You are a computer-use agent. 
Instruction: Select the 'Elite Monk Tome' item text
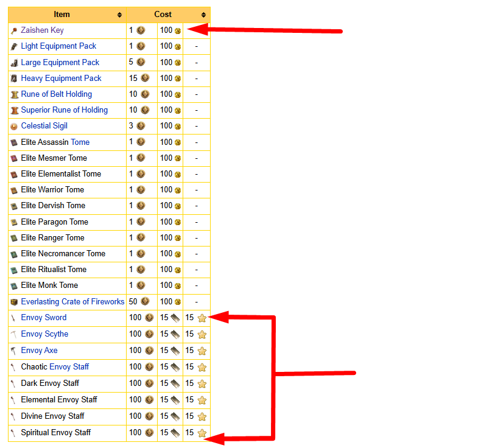coord(49,285)
